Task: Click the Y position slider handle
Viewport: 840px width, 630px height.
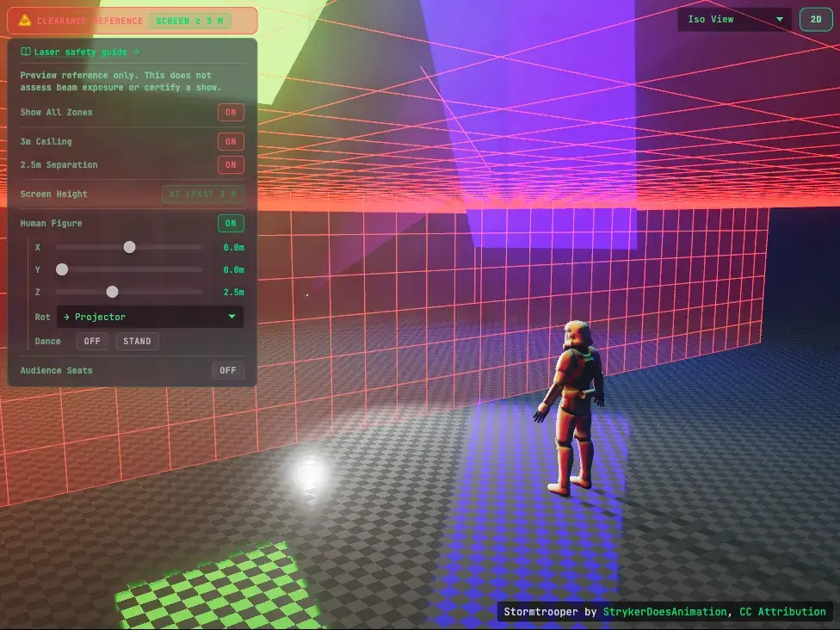Action: [x=62, y=269]
